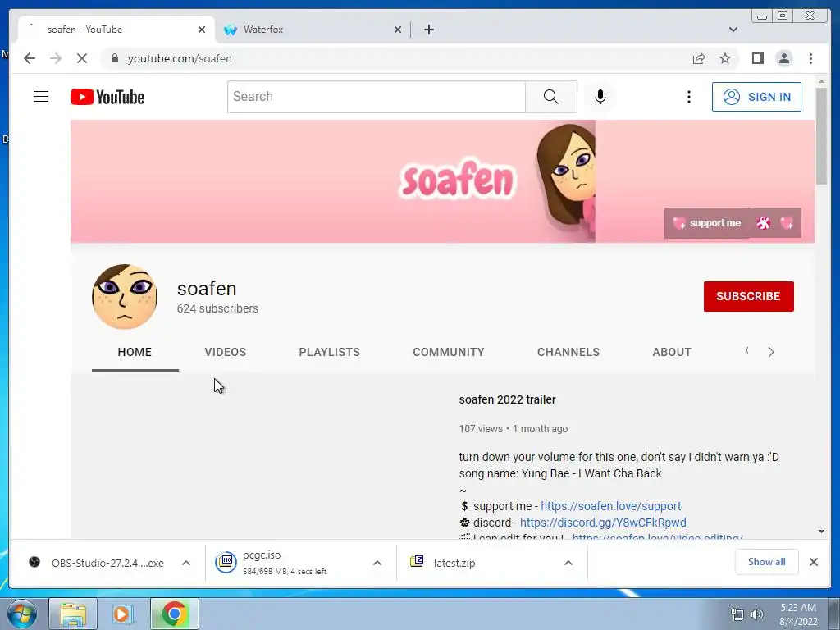Click the address bar URL
The height and width of the screenshot is (630, 840).
180,58
